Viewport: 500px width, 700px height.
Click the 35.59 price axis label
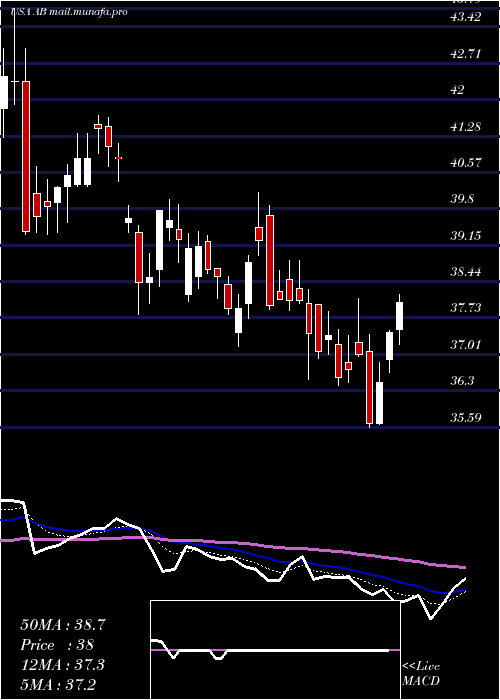466,417
